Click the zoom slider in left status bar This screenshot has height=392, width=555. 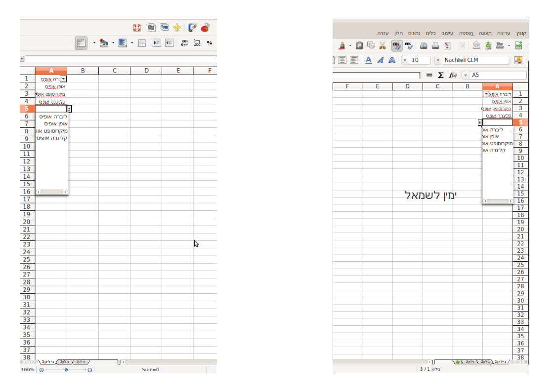pyautogui.click(x=66, y=370)
